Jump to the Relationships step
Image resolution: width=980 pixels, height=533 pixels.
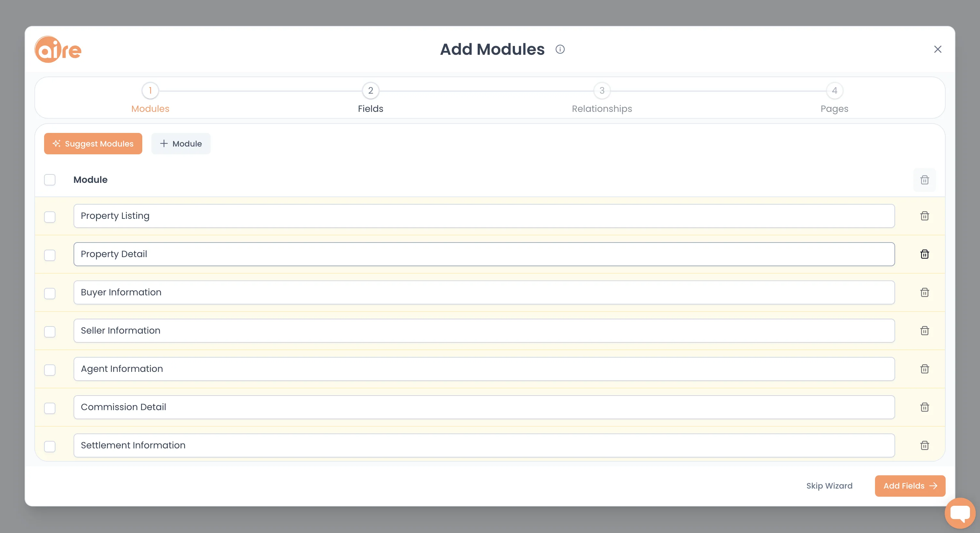(x=602, y=98)
